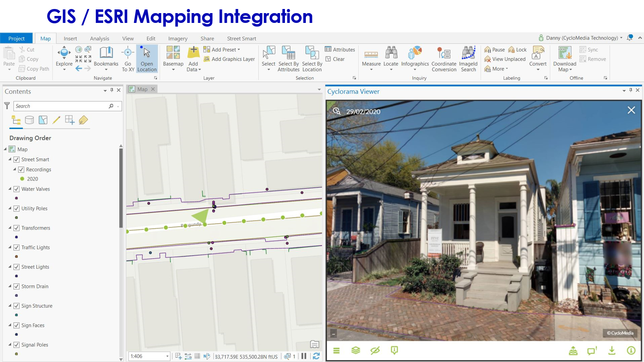Screen dimensions: 644x362
Task: Click the Go To XY tool
Action: click(x=128, y=59)
